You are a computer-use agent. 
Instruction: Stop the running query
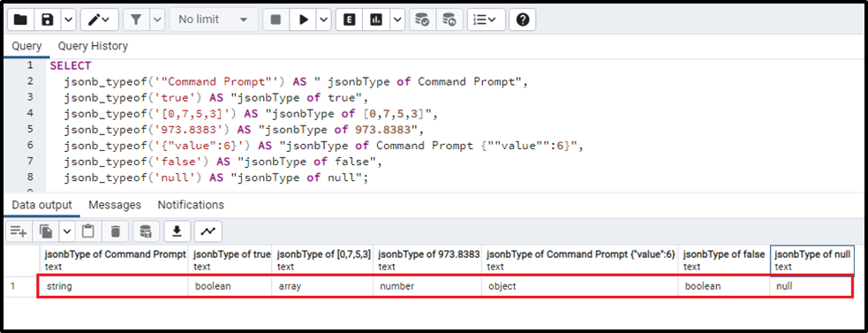pos(275,19)
